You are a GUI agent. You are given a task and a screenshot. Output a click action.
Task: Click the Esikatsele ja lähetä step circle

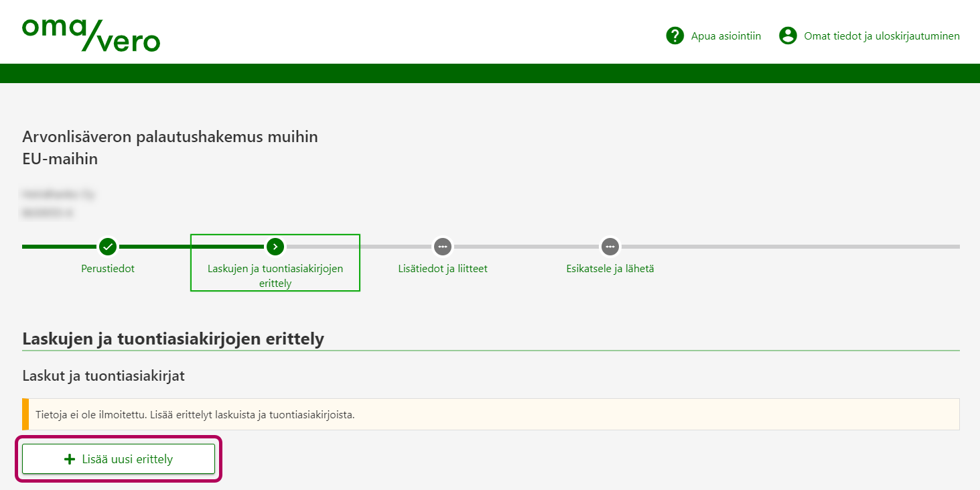(x=610, y=247)
